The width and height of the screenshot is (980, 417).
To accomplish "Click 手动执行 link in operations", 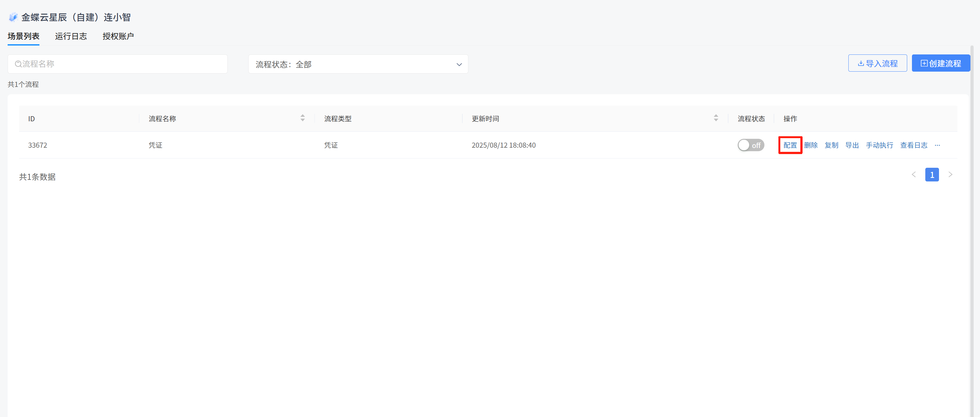I will 879,145.
